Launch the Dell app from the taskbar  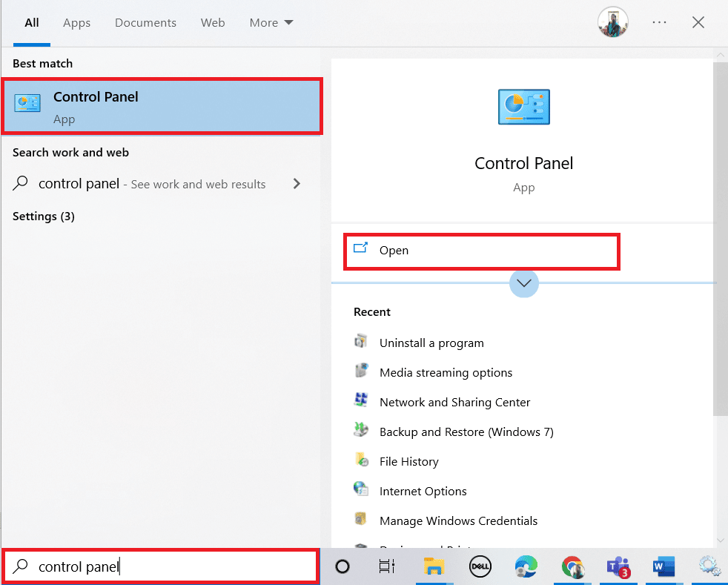(x=480, y=566)
